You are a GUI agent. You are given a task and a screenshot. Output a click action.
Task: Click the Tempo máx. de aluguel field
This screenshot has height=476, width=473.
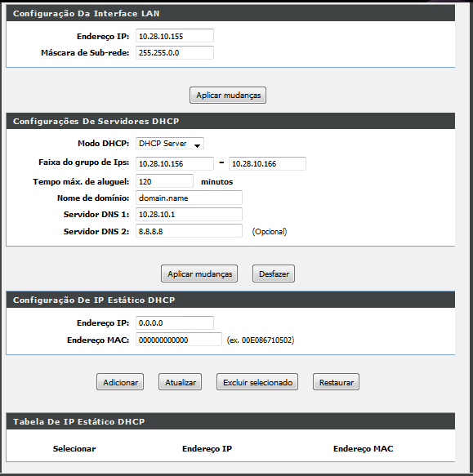click(164, 181)
